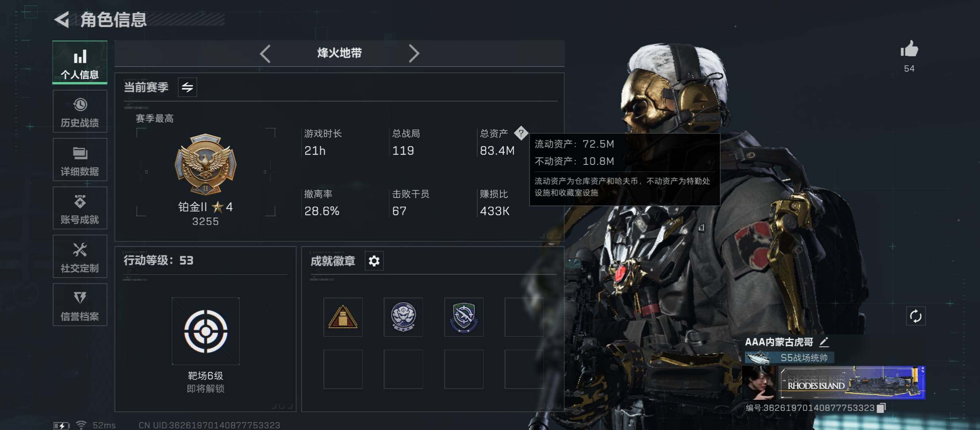Viewport: 980px width, 430px height.
Task: Show the 总资产 help question mark tooltip
Action: (x=521, y=133)
